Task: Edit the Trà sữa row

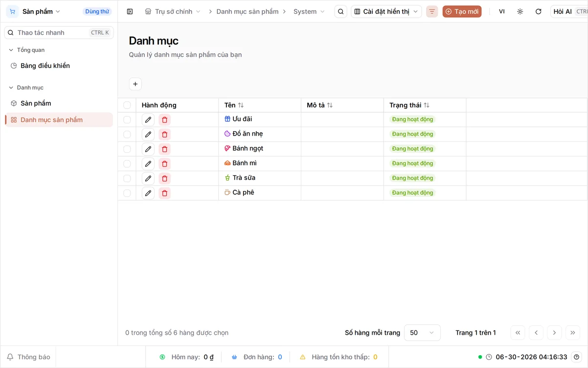Action: click(x=148, y=179)
